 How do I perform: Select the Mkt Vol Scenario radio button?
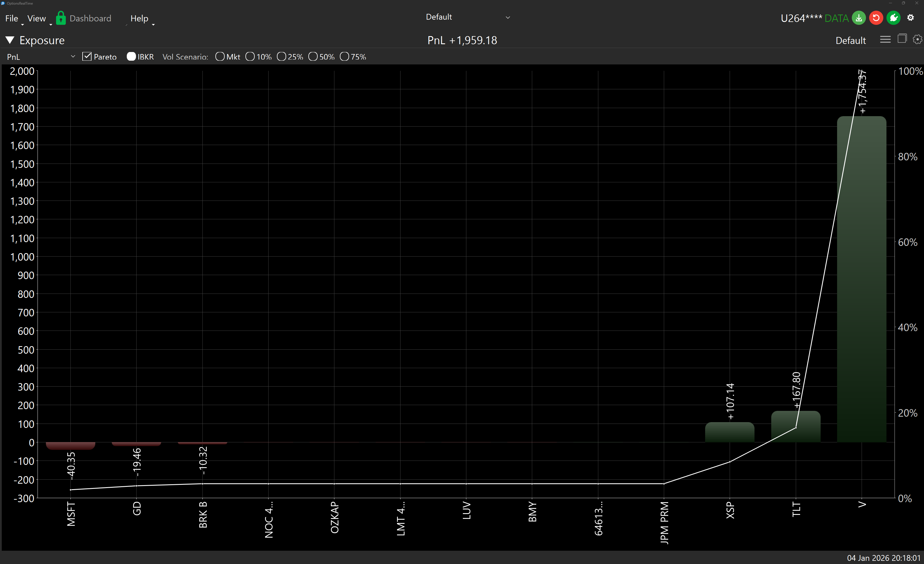coord(220,56)
